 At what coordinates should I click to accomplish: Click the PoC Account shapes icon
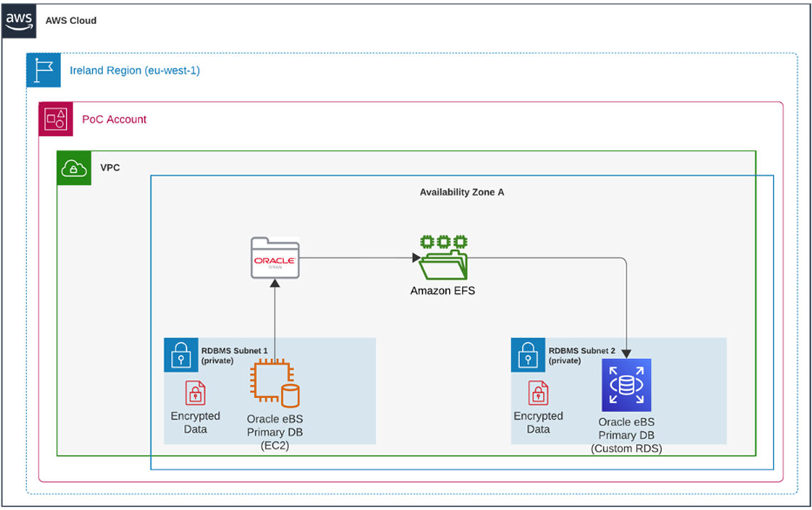click(x=56, y=119)
